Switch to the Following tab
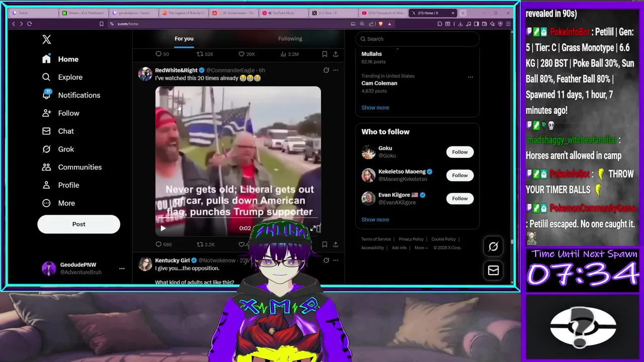644x362 pixels. pyautogui.click(x=290, y=39)
